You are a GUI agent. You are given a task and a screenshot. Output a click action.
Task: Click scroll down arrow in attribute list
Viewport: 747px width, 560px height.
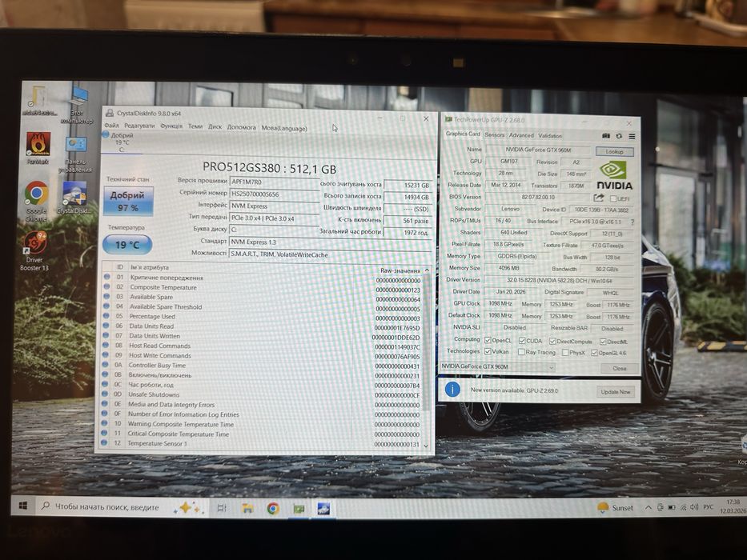[x=426, y=446]
